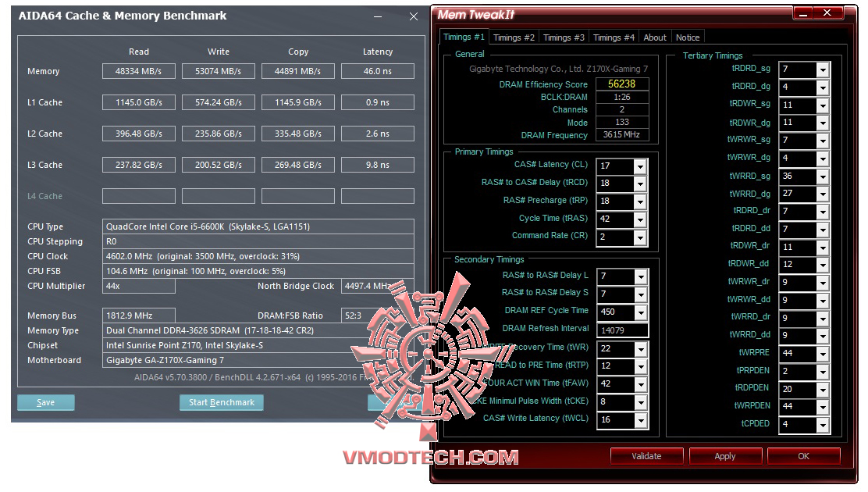Image resolution: width=868 pixels, height=492 pixels.
Task: Open the tWRRD_sg dropdown
Action: pyautogui.click(x=823, y=176)
